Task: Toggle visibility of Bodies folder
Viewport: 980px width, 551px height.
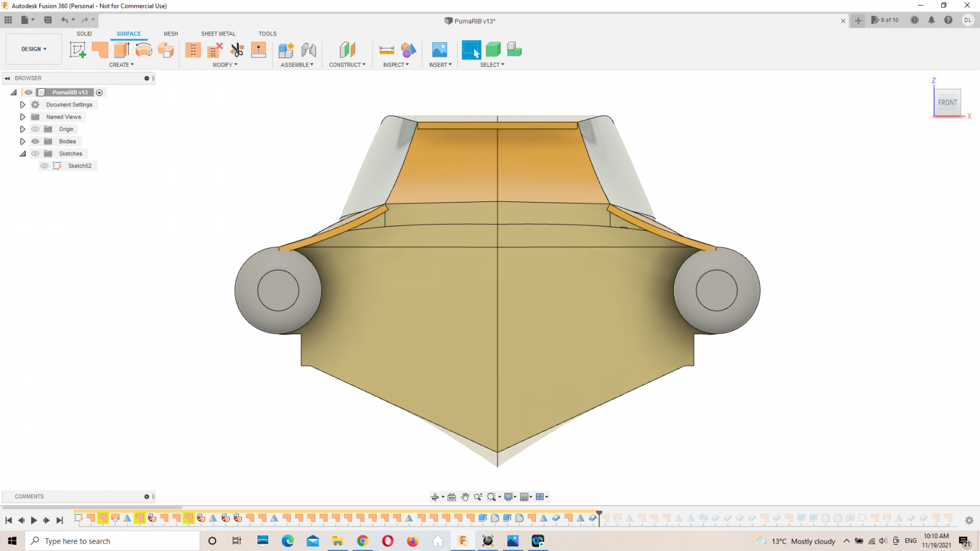Action: pyautogui.click(x=35, y=141)
